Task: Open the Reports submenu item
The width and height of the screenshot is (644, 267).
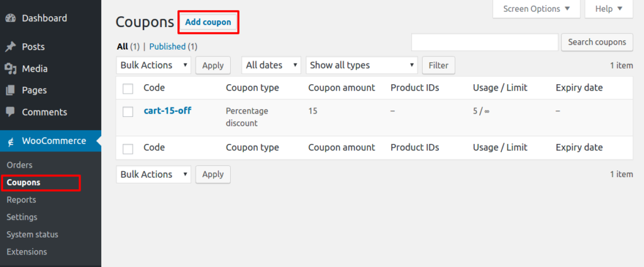Action: 21,200
